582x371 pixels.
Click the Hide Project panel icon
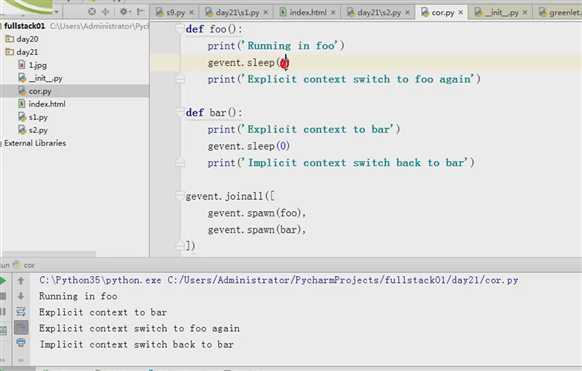coord(140,12)
